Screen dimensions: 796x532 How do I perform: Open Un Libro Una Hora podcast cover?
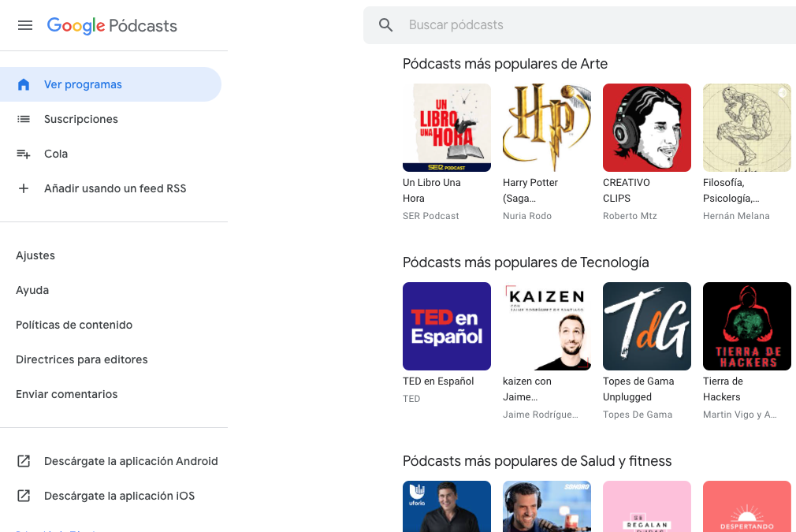(447, 128)
